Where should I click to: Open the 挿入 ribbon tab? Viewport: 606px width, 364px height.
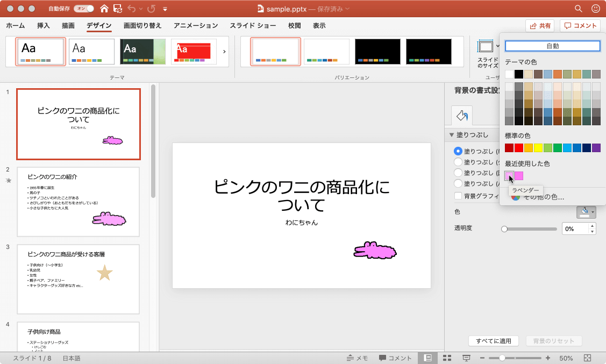(44, 26)
